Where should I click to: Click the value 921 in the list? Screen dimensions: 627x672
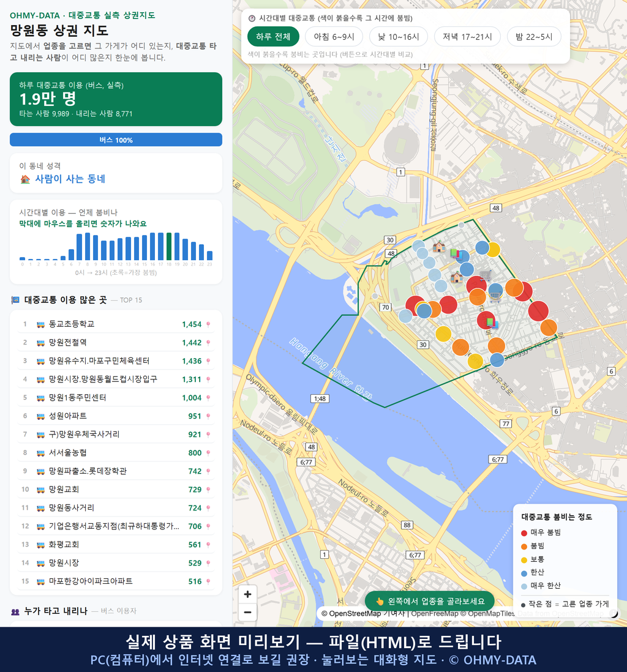click(195, 435)
